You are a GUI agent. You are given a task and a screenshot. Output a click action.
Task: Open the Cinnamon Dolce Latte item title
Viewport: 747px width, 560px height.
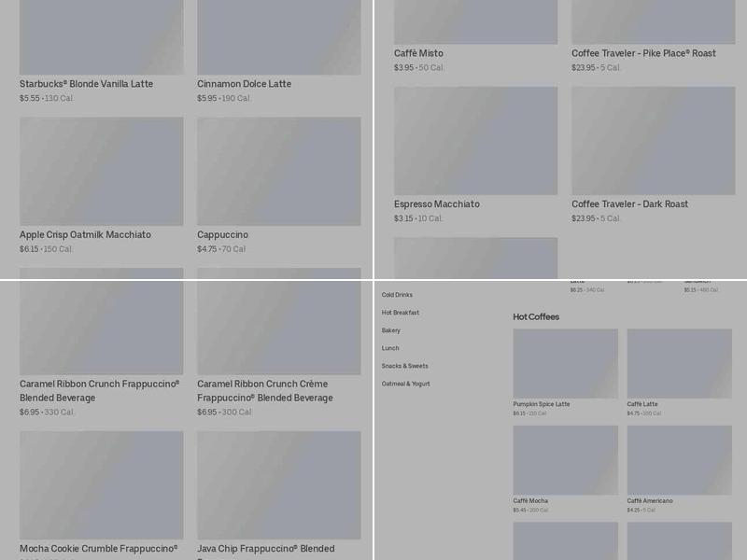[x=244, y=84]
